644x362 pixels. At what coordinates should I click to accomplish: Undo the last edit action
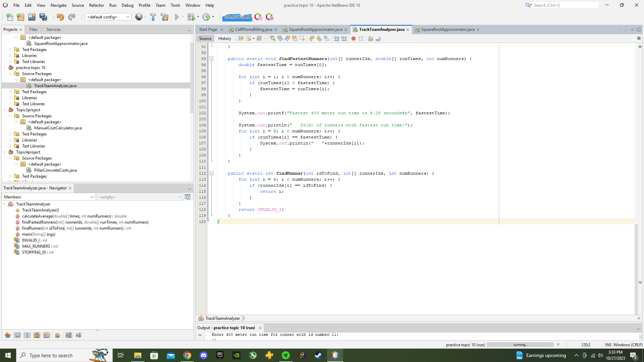(x=60, y=17)
